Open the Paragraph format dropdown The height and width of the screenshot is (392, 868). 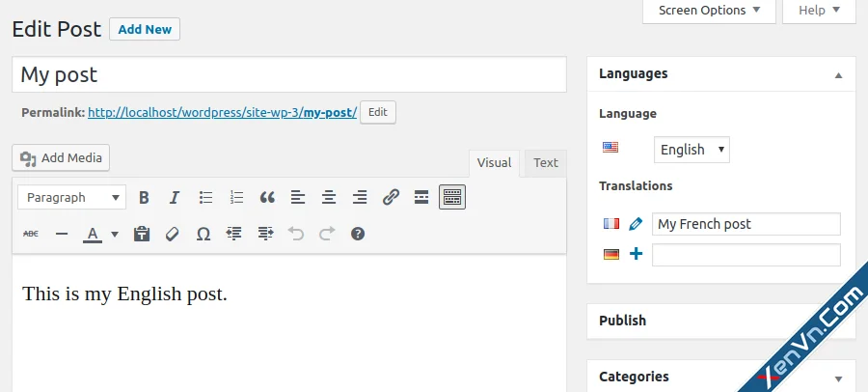click(x=72, y=197)
